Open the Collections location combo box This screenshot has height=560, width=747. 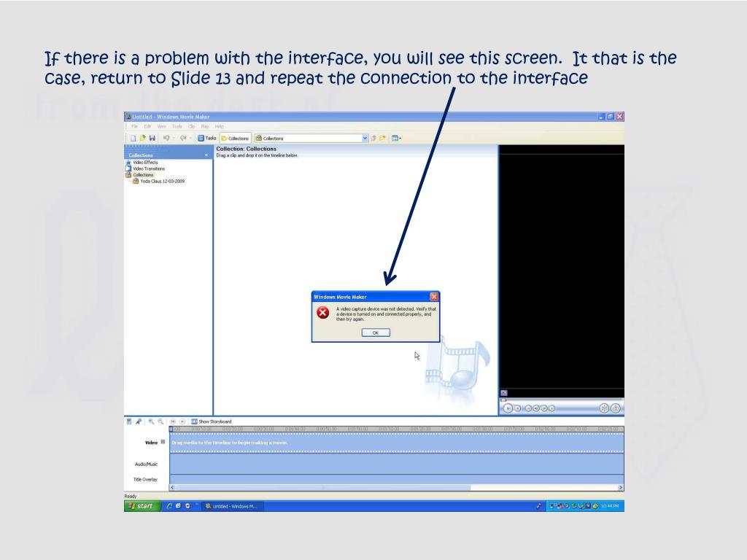point(311,138)
